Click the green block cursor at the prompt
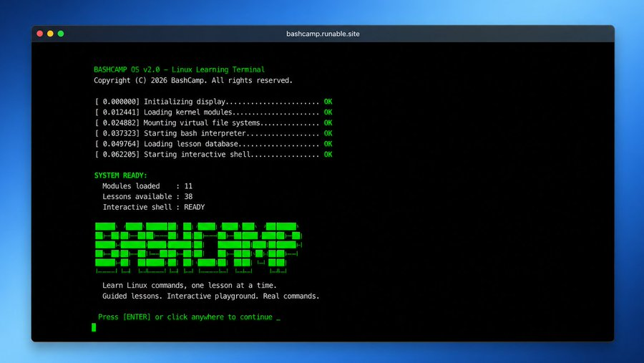Viewport: 644px width, 363px height. [x=94, y=327]
